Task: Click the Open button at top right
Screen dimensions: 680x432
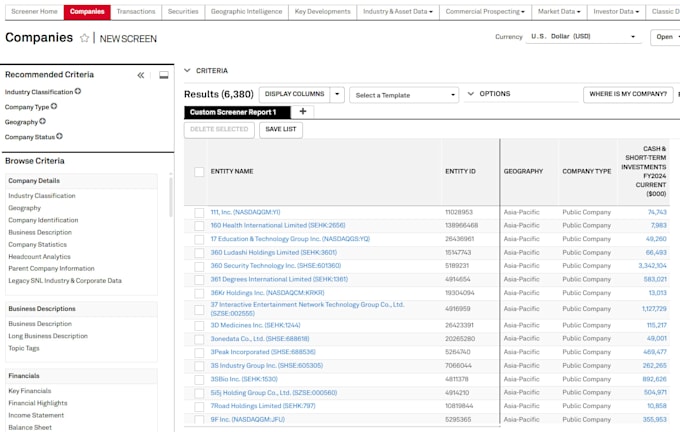Action: [x=665, y=37]
